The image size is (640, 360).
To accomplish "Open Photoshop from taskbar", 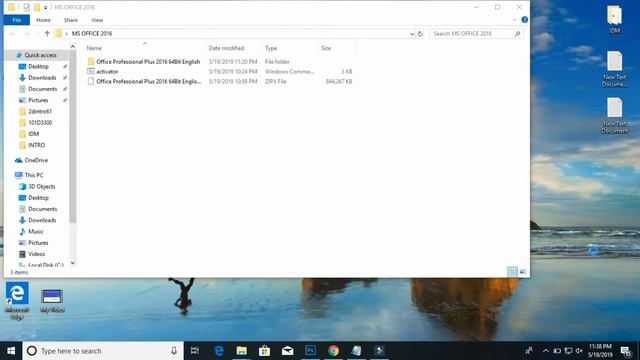I will click(x=310, y=351).
